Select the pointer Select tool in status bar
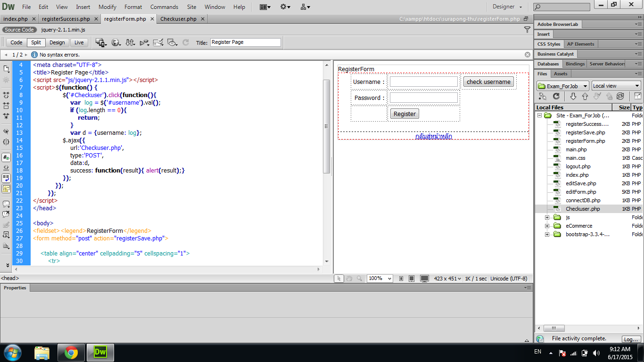The width and height of the screenshot is (644, 362). [x=339, y=279]
